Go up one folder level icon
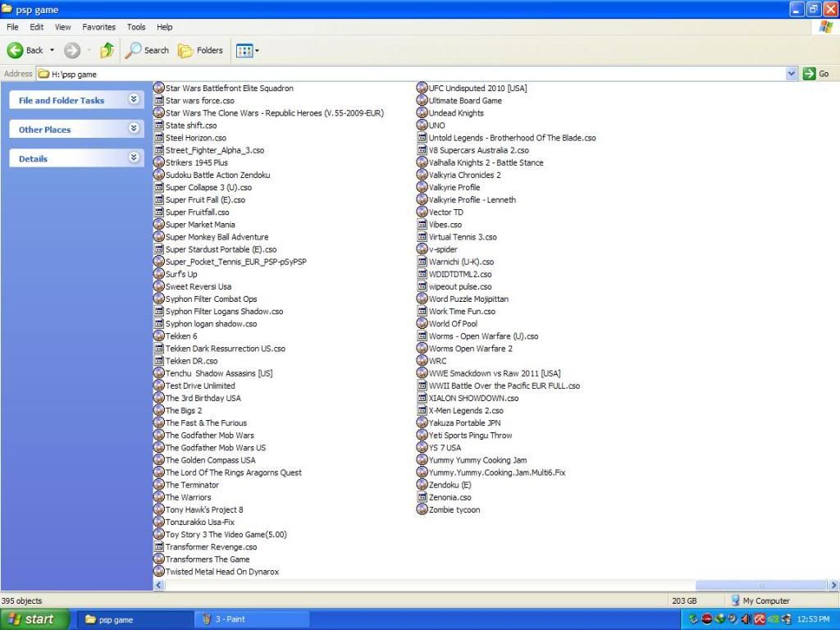Image resolution: width=840 pixels, height=630 pixels. (107, 50)
